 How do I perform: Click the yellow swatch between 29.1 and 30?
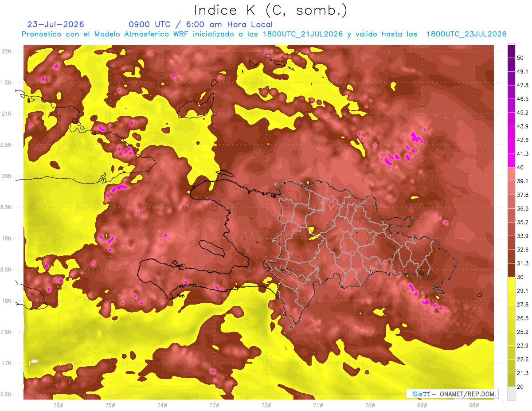(511, 284)
